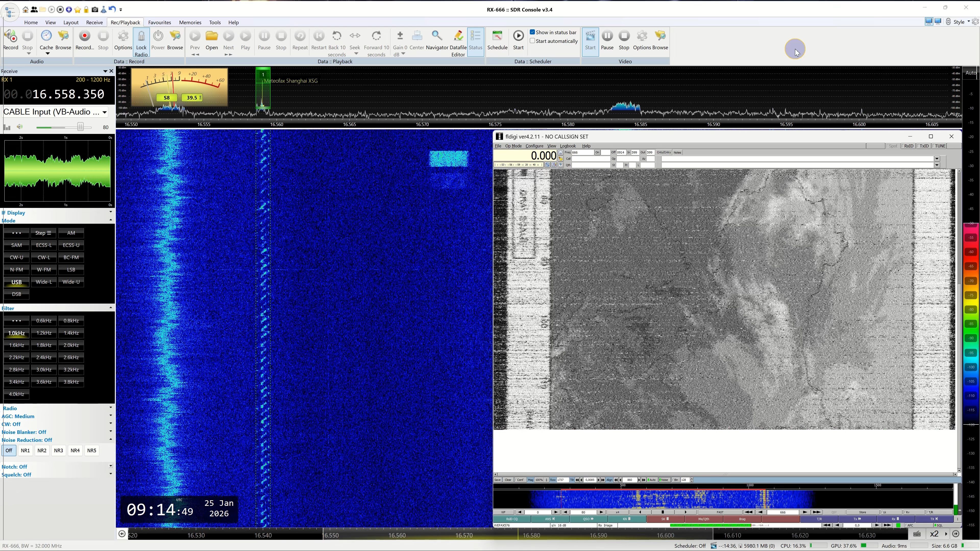Select the LSB mode button
The image size is (980, 551).
point(71,270)
